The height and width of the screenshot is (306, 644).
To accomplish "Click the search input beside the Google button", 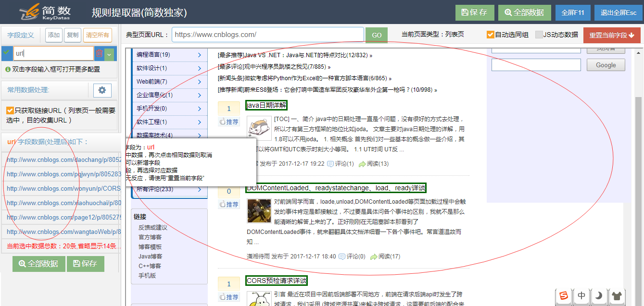I will tap(536, 65).
